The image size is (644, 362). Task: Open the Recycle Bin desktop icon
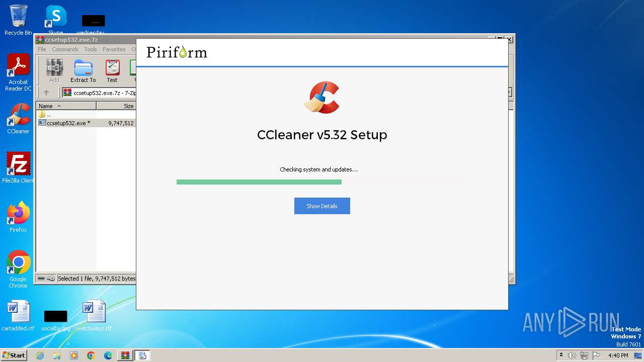click(x=18, y=20)
